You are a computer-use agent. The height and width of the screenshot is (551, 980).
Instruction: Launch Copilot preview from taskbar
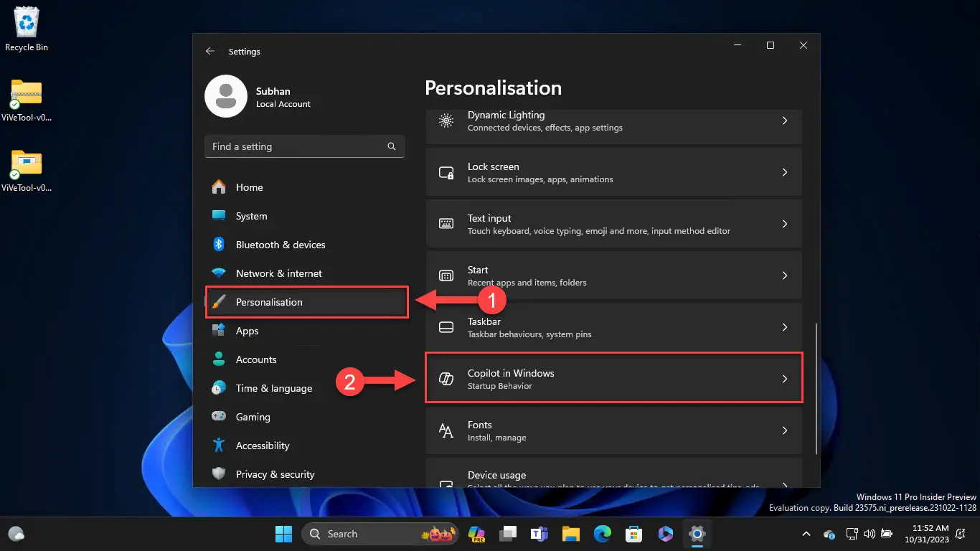[477, 534]
